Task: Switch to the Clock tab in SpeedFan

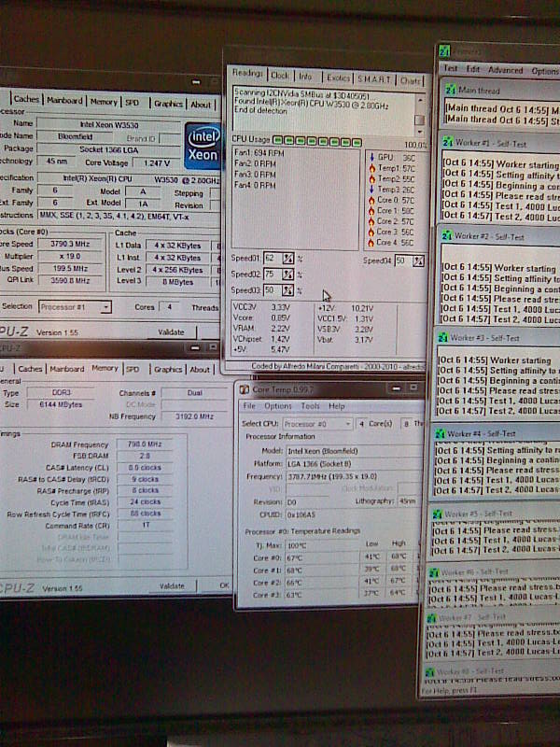Action: tap(279, 76)
